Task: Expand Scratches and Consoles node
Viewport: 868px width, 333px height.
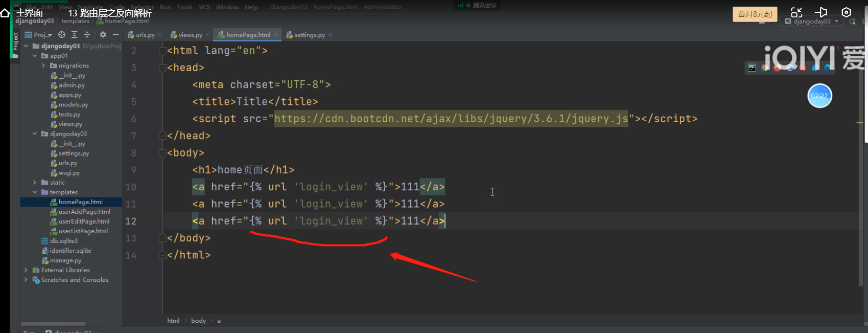Action: pyautogui.click(x=26, y=280)
